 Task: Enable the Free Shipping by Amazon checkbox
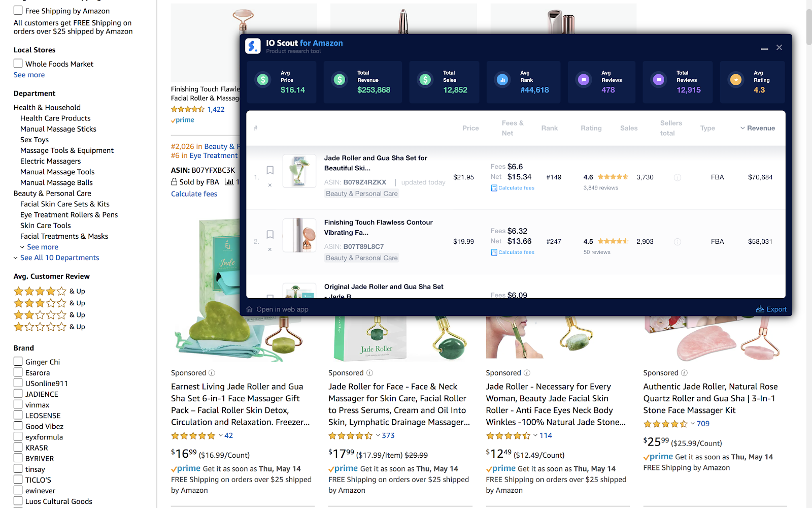[18, 10]
